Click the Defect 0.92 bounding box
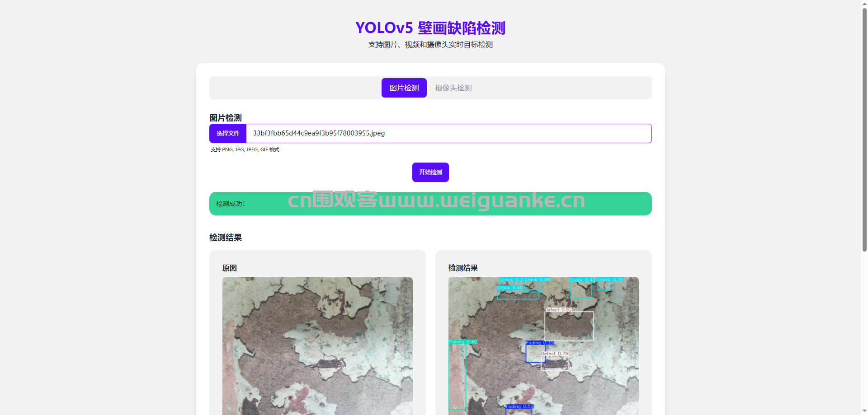This screenshot has width=868, height=415. [569, 326]
